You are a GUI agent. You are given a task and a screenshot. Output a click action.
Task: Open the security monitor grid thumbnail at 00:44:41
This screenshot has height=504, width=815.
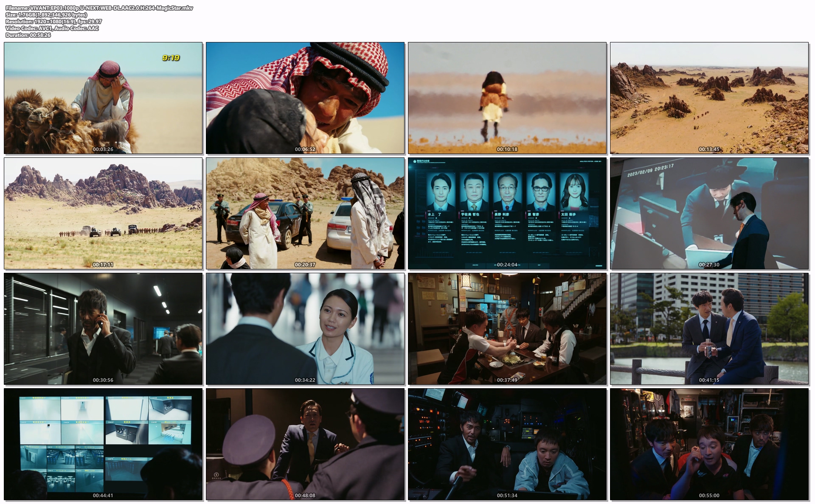pyautogui.click(x=103, y=444)
